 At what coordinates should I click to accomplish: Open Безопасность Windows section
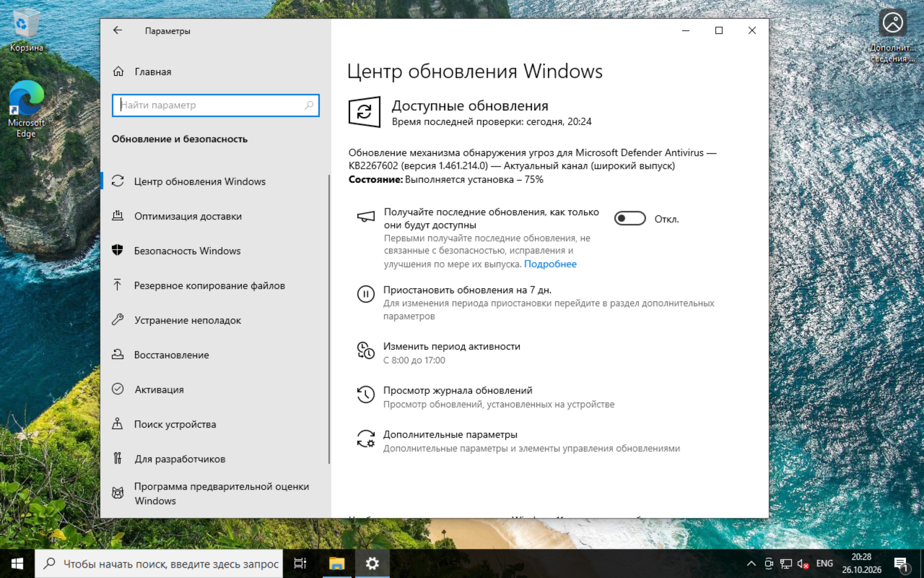point(215,250)
